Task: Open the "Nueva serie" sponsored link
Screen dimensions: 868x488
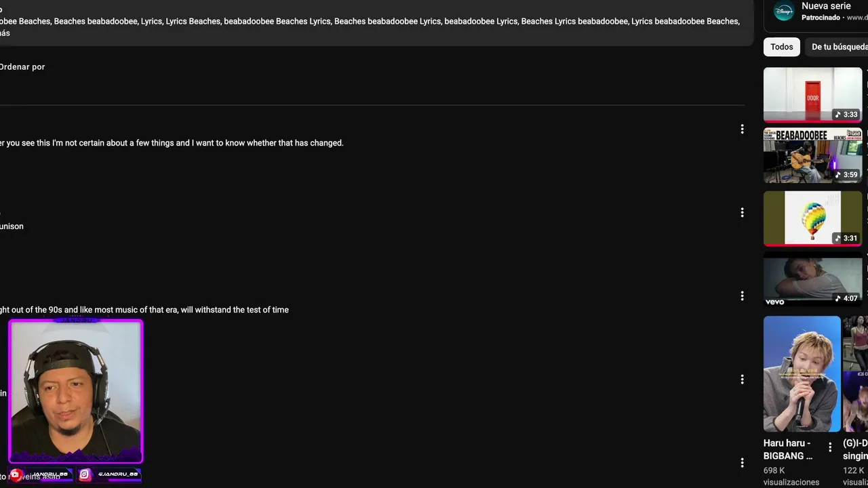Action: click(826, 6)
